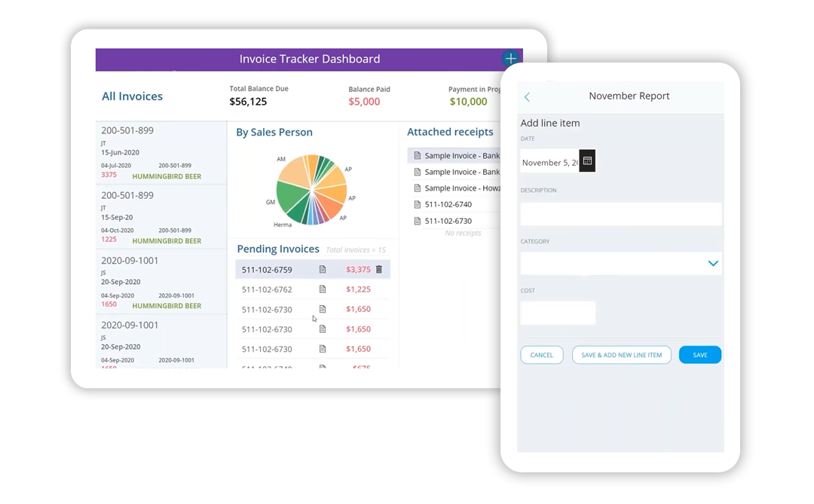The image size is (814, 504).
Task: Click Balance Paid value $5,000
Action: click(x=364, y=102)
